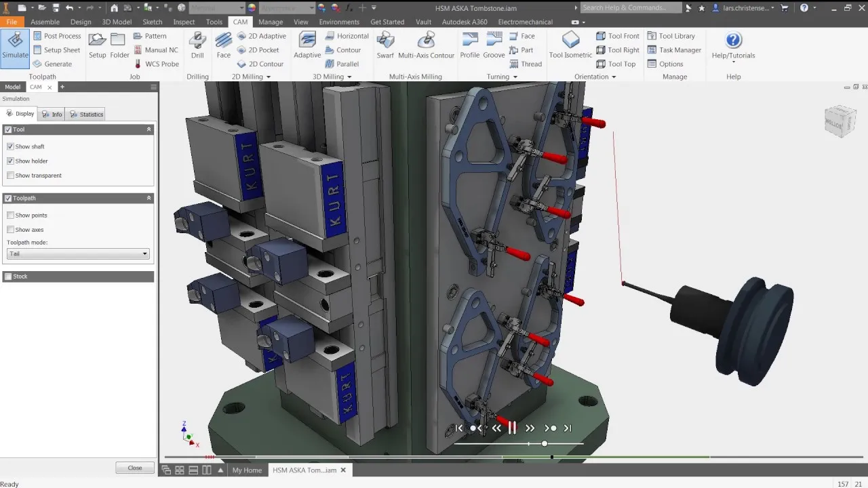Screen dimensions: 868x488
Task: Open the Toolpath mode Tail dropdown
Action: 78,253
